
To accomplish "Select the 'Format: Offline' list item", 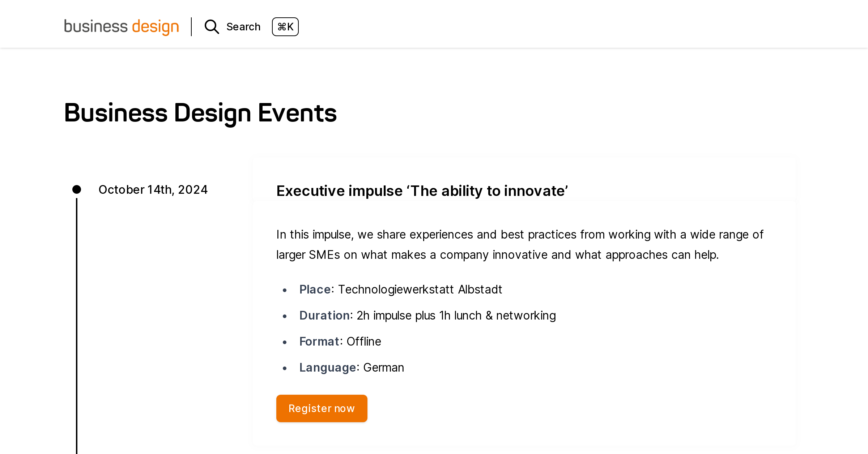I will point(340,341).
